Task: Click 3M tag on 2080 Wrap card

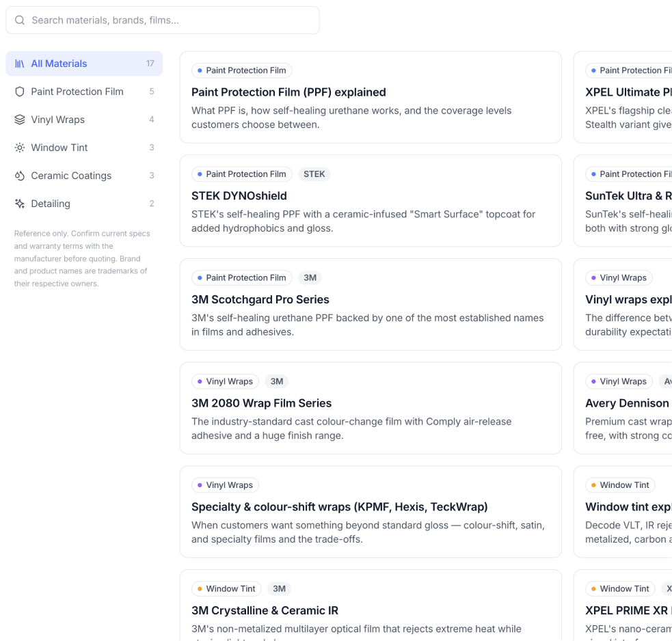Action: [276, 381]
